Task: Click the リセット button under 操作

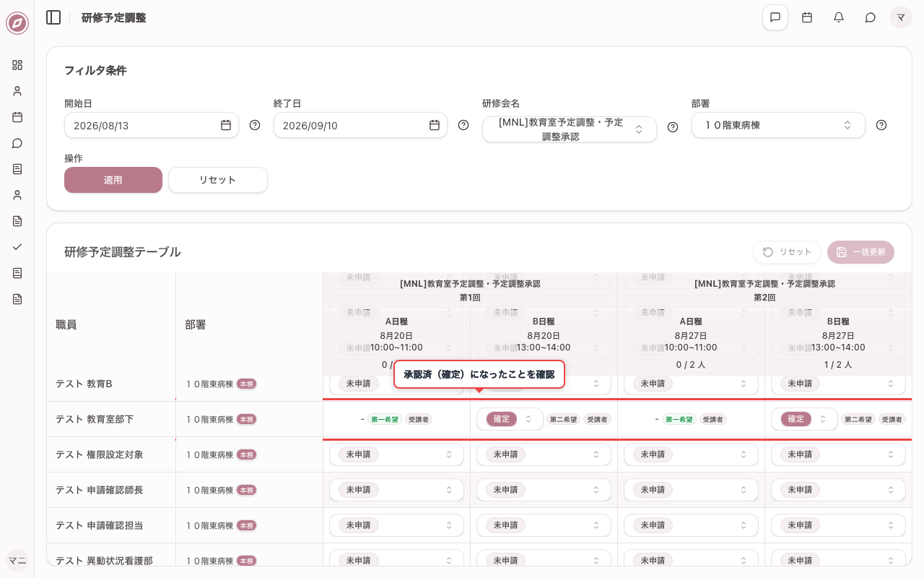Action: coord(218,180)
